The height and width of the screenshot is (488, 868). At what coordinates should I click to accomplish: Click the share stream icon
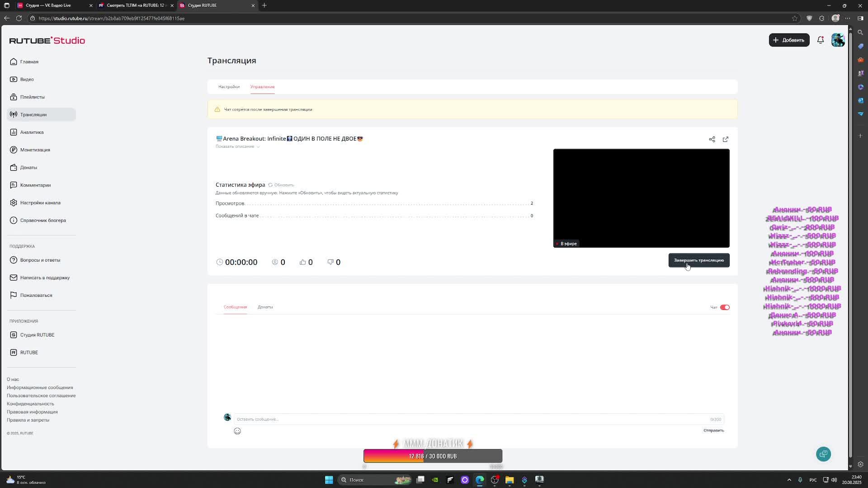point(712,139)
